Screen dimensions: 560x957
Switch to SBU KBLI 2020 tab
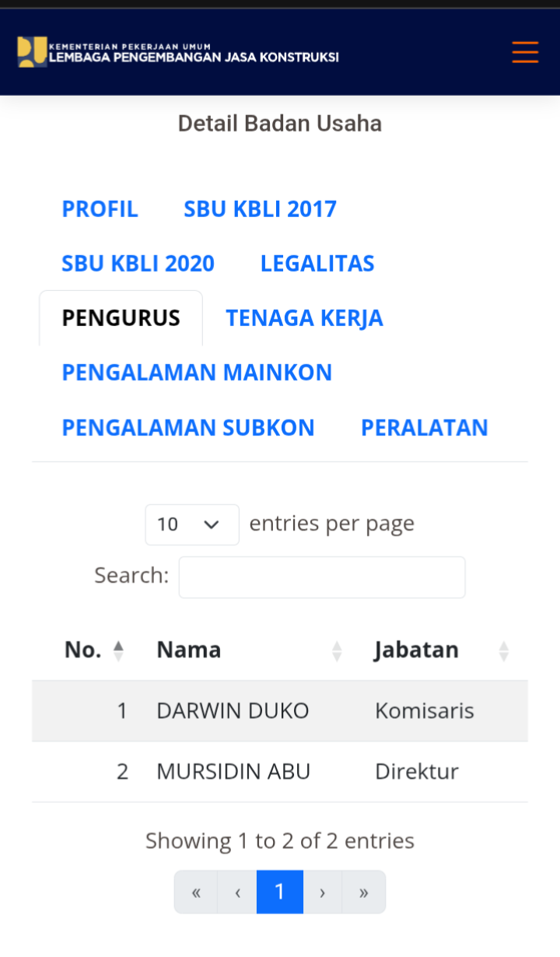pyautogui.click(x=138, y=264)
